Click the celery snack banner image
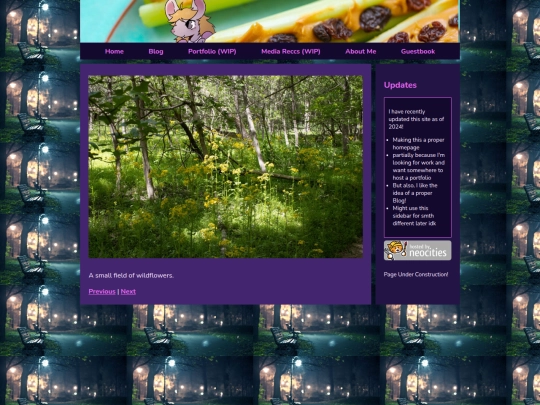This screenshot has width=540, height=405. (270, 21)
